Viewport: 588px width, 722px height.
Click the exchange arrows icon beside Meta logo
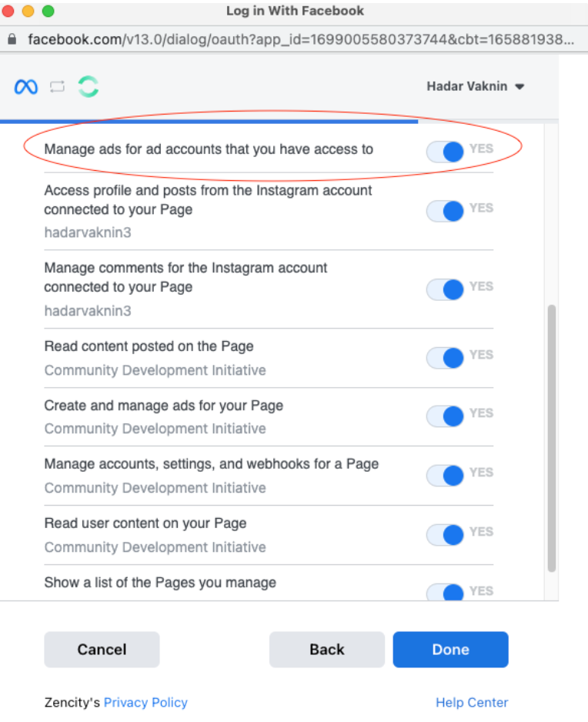(x=58, y=86)
